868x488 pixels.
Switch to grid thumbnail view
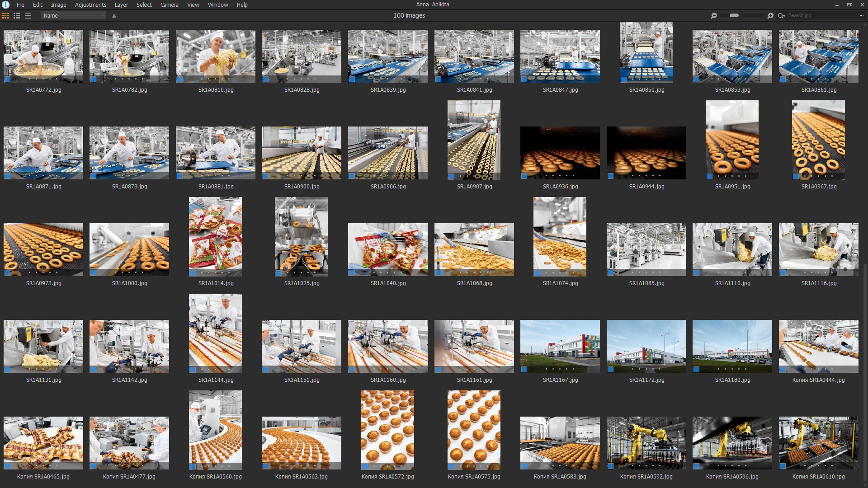pyautogui.click(x=5, y=15)
